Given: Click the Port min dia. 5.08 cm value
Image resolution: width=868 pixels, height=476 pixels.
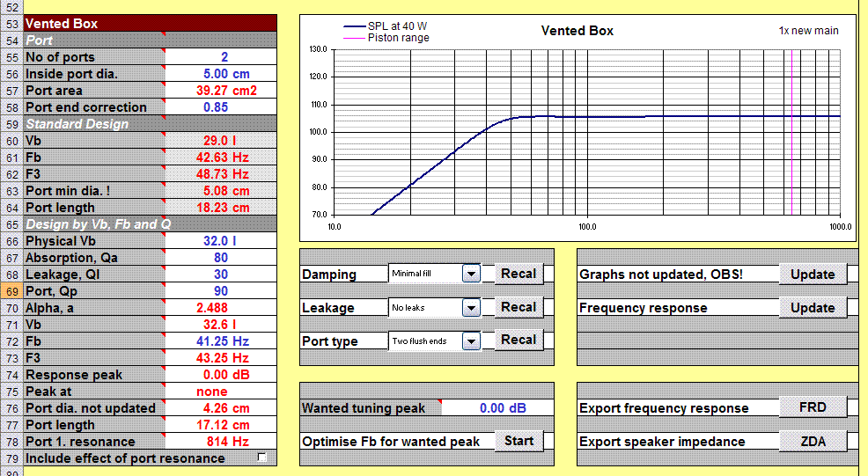Looking at the screenshot, I should [x=221, y=191].
